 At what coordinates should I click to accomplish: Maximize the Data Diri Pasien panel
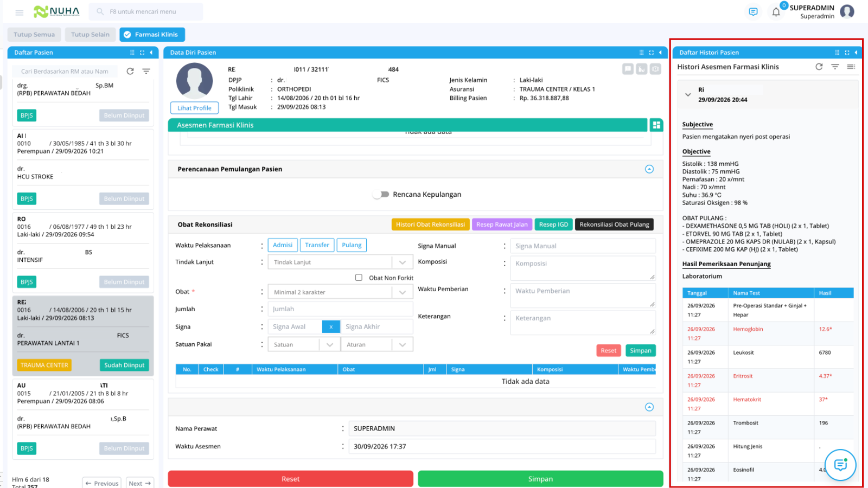(x=651, y=53)
